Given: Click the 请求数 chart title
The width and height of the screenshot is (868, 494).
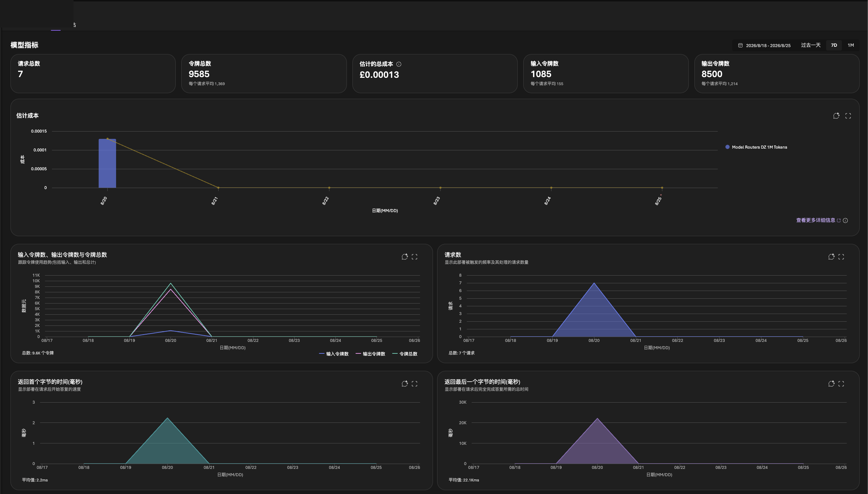Looking at the screenshot, I should point(453,255).
